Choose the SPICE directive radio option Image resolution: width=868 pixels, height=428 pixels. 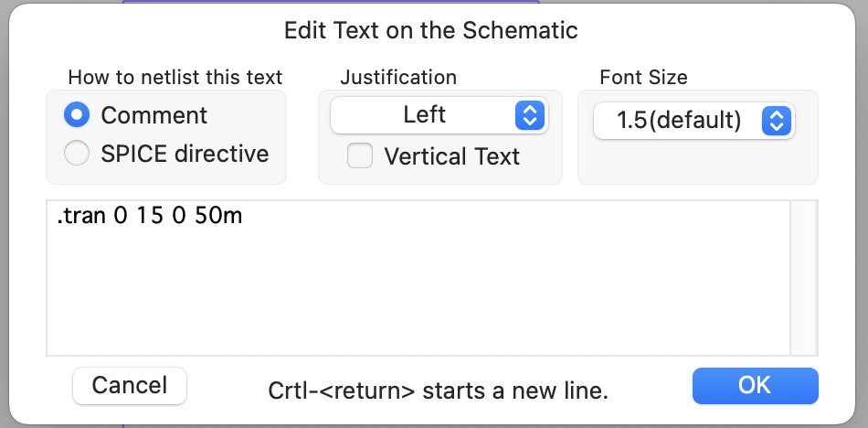[78, 153]
